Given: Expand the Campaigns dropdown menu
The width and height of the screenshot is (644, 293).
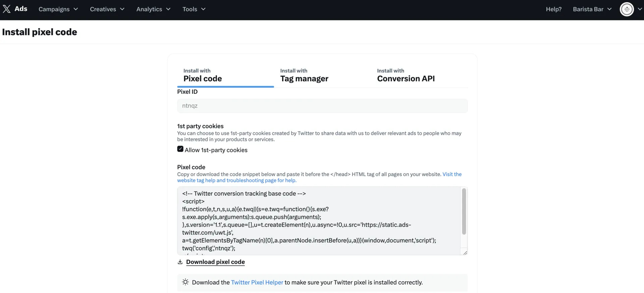Looking at the screenshot, I should click(x=58, y=9).
